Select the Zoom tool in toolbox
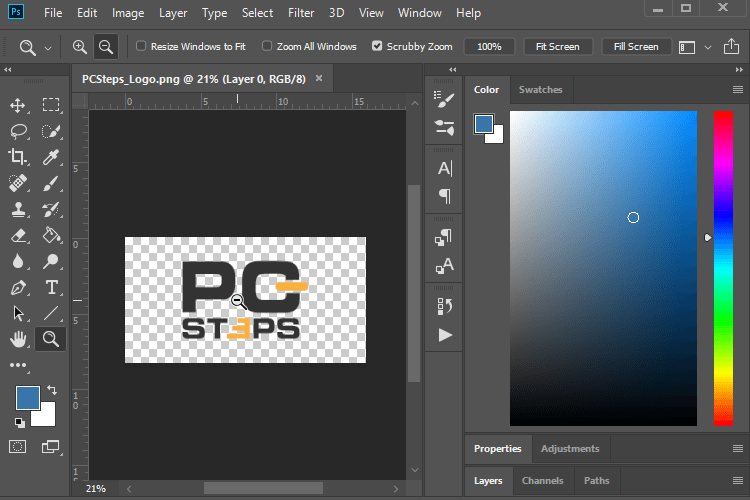Image resolution: width=750 pixels, height=500 pixels. click(51, 339)
